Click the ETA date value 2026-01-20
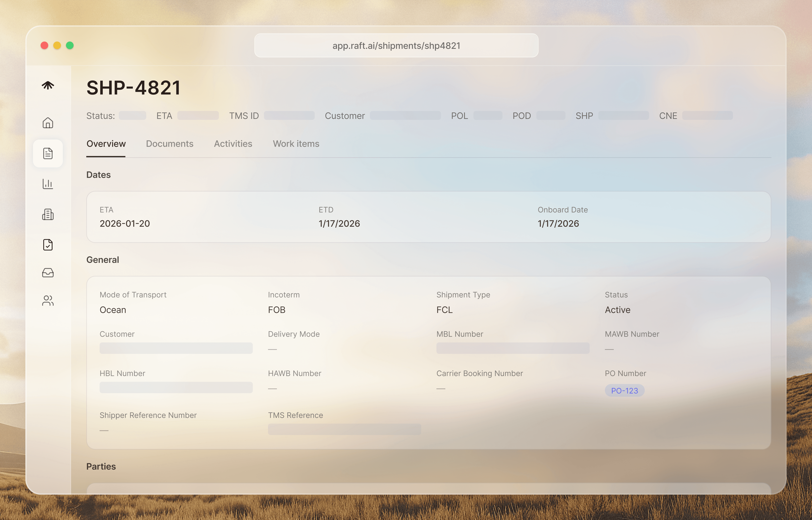This screenshot has width=812, height=520. pyautogui.click(x=125, y=224)
